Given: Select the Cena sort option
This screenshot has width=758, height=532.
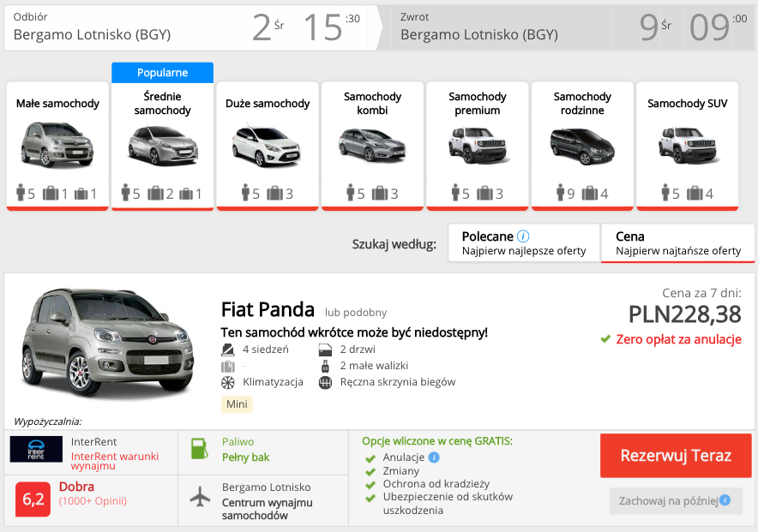Looking at the screenshot, I should 677,242.
